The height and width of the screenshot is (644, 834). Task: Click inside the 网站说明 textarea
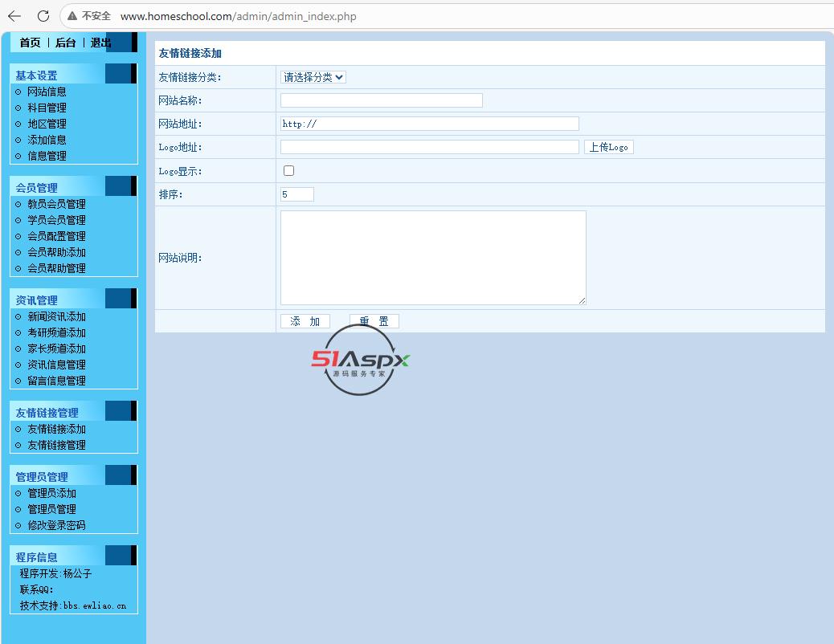(x=434, y=258)
